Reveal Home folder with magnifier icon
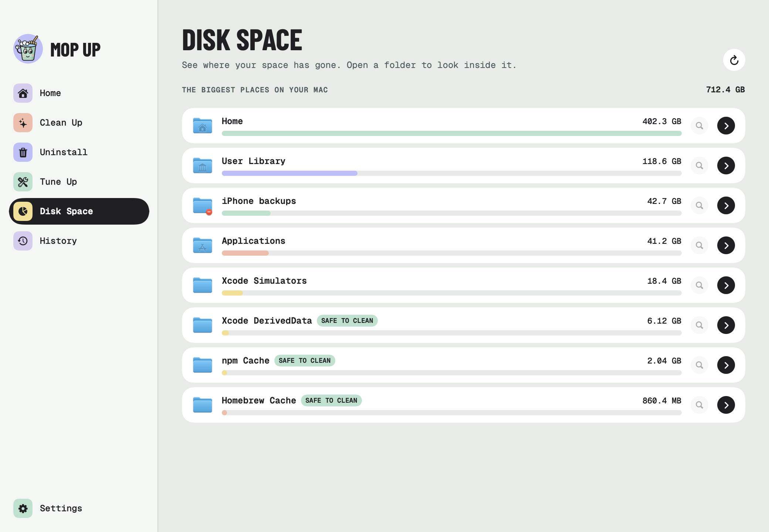The width and height of the screenshot is (769, 532). [699, 126]
